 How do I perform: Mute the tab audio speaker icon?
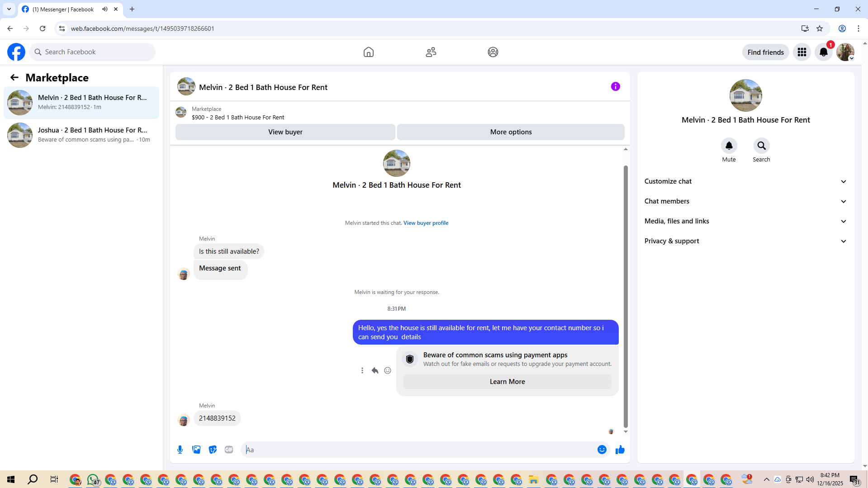105,9
